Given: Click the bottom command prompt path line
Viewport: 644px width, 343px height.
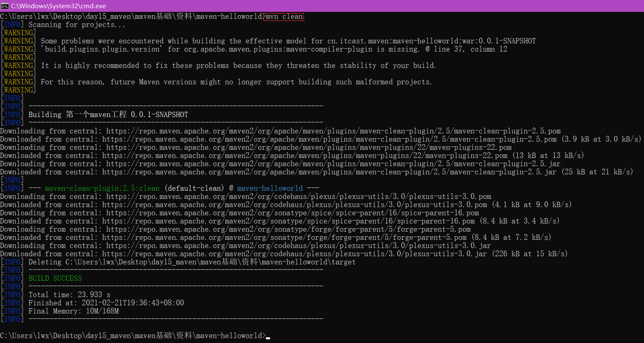Looking at the screenshot, I should [x=133, y=336].
